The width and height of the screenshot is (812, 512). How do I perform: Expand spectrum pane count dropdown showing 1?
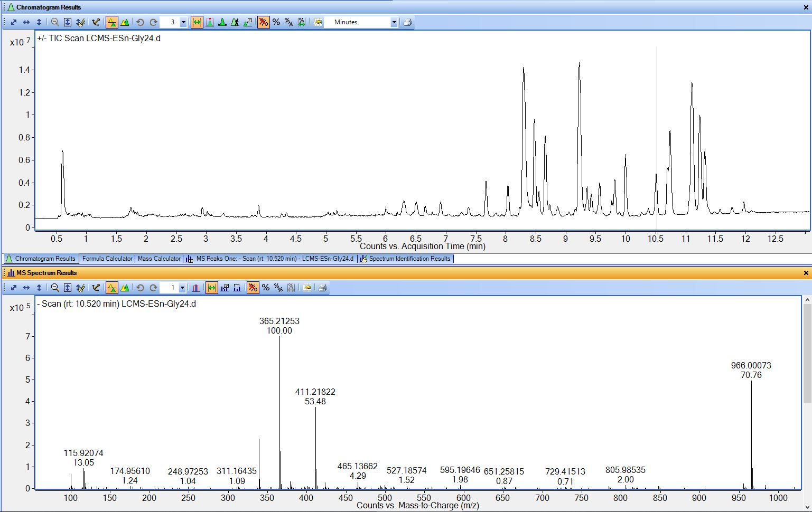[x=182, y=288]
